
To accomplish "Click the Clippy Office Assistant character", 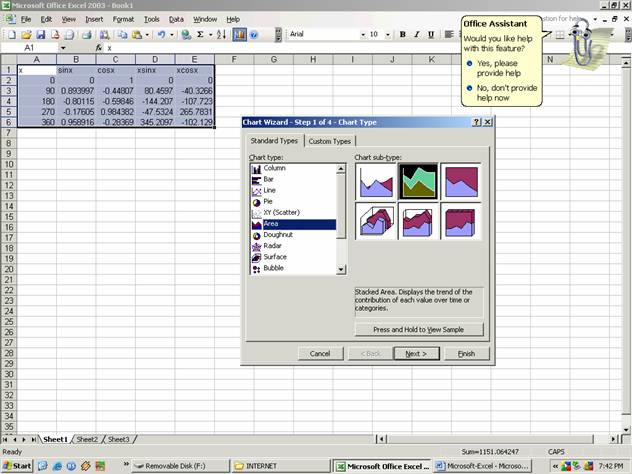I will click(x=582, y=44).
